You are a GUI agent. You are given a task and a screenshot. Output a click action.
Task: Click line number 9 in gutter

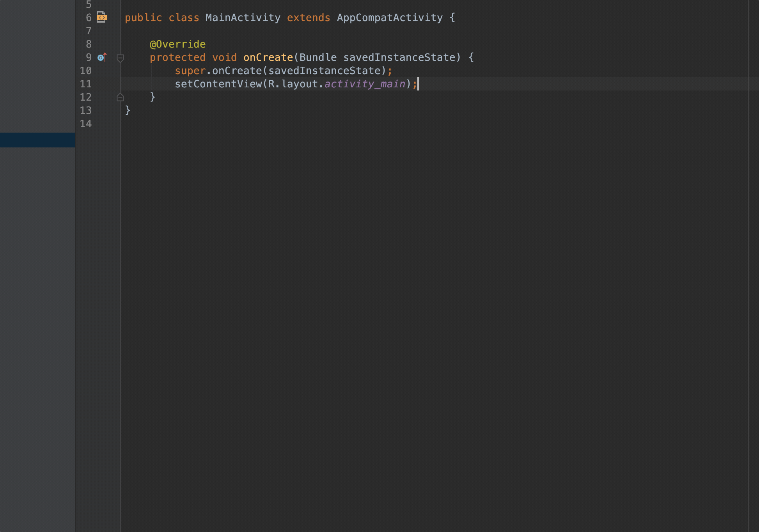click(89, 57)
